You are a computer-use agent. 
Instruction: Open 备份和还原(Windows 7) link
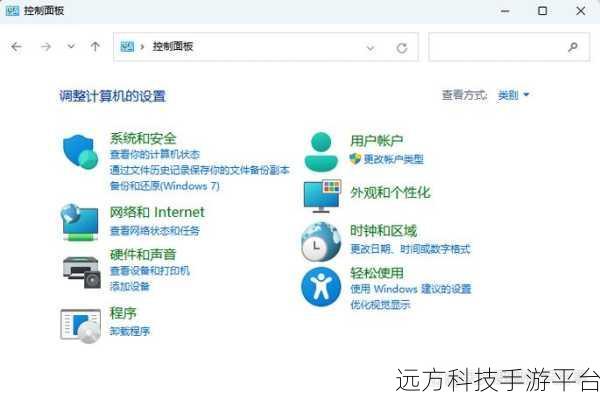[x=165, y=186]
